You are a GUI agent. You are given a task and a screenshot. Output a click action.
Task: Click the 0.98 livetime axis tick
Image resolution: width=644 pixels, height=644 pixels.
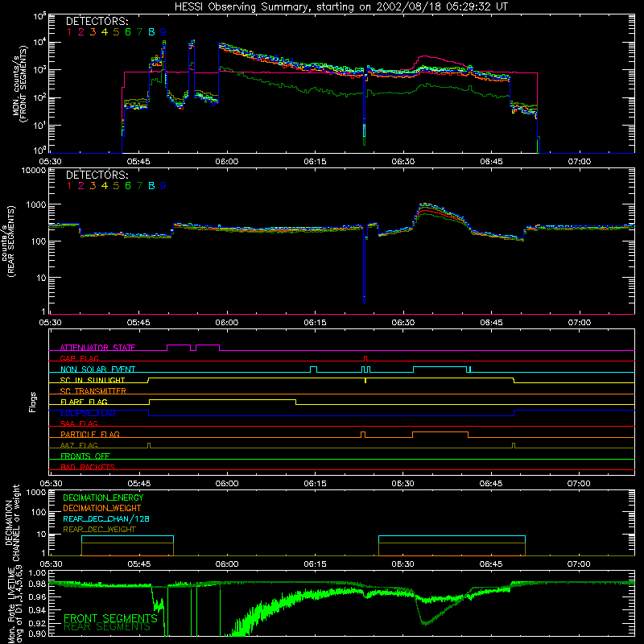click(x=38, y=584)
